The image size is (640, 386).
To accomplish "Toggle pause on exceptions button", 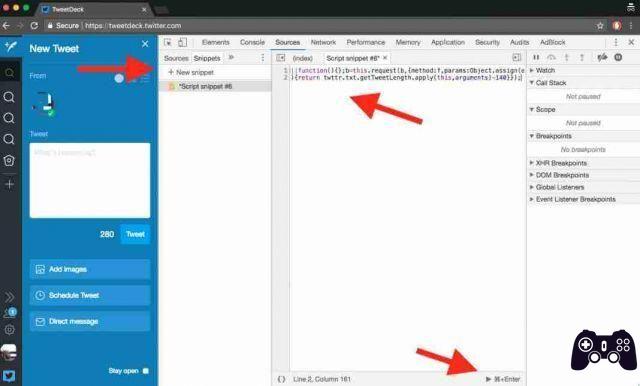I will pos(618,58).
